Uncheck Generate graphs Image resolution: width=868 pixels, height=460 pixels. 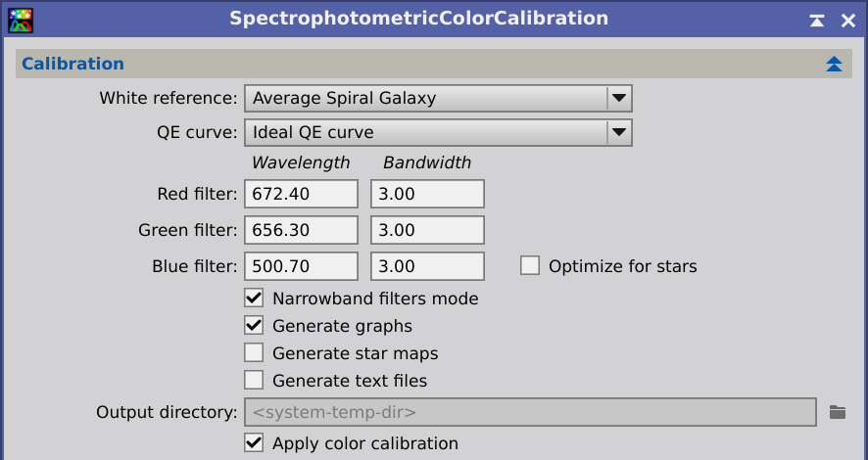254,326
